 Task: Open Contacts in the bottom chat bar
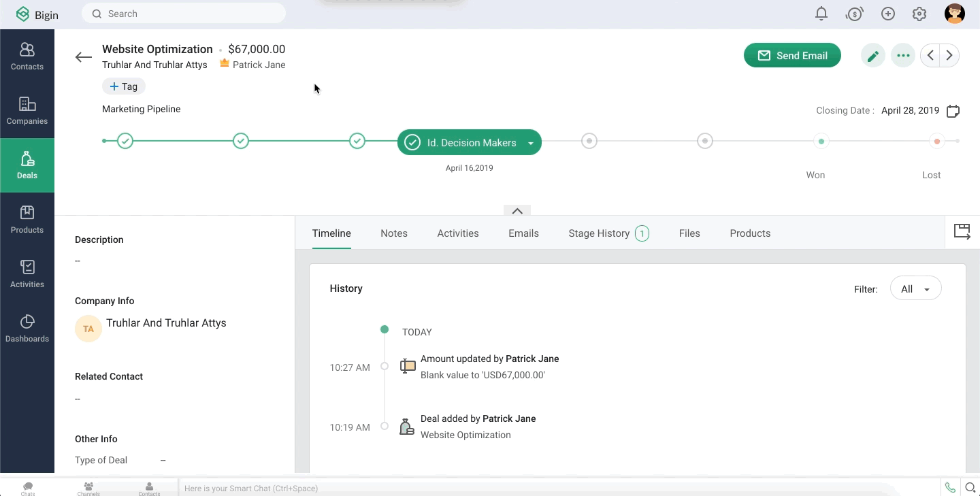point(149,489)
